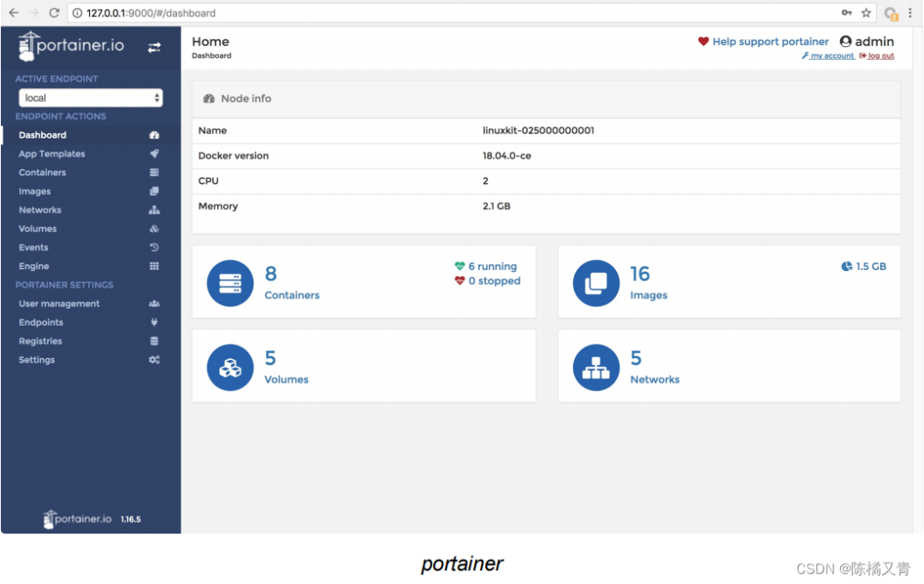Image resolution: width=924 pixels, height=584 pixels.
Task: Click the 1.5 GB images size
Action: (870, 267)
